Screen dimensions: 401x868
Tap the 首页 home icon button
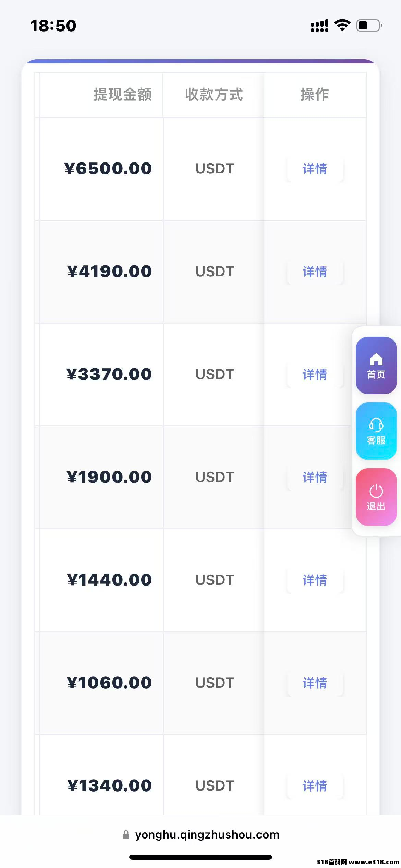coord(376,365)
